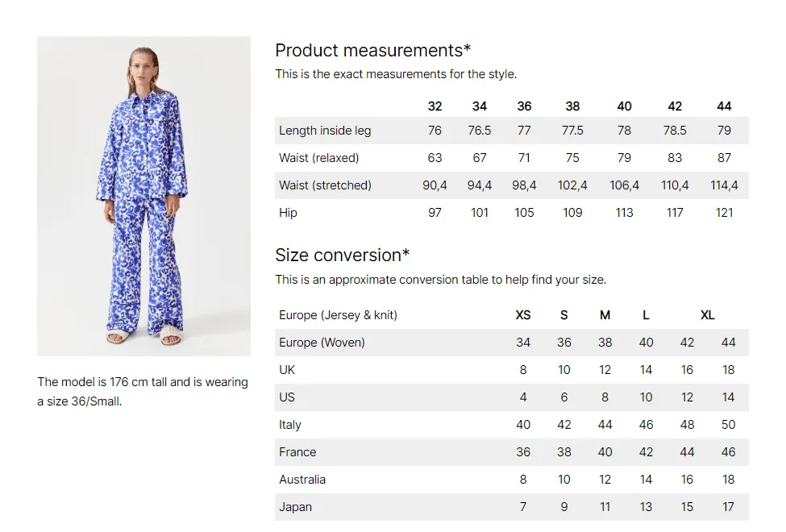Select the XS size column header

[523, 315]
